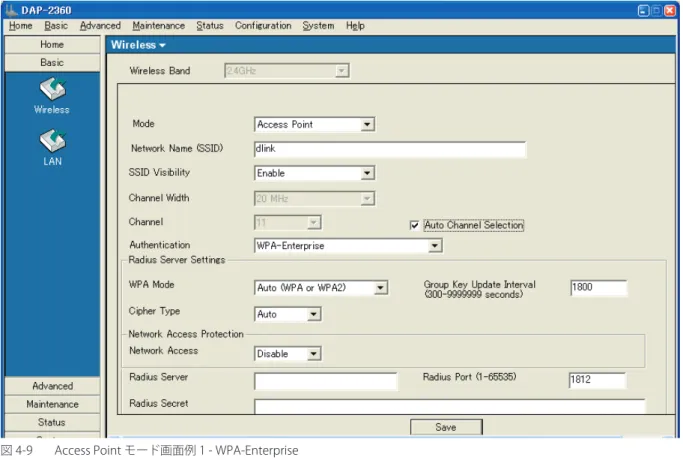Open the Configuration menu
The width and height of the screenshot is (683, 460).
263,26
